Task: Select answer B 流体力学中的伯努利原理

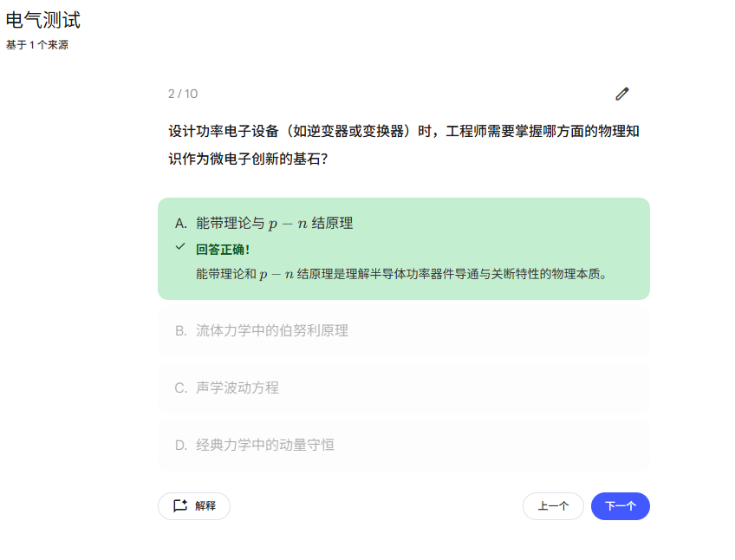Action: (404, 330)
